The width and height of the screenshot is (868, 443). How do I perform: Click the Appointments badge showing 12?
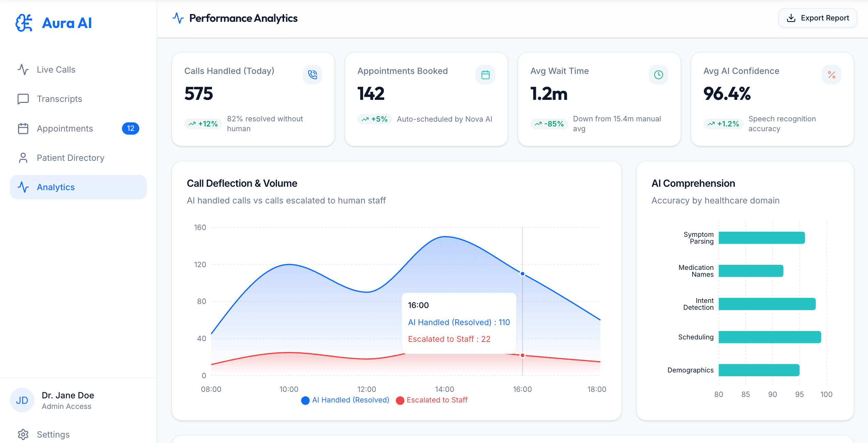pyautogui.click(x=130, y=128)
